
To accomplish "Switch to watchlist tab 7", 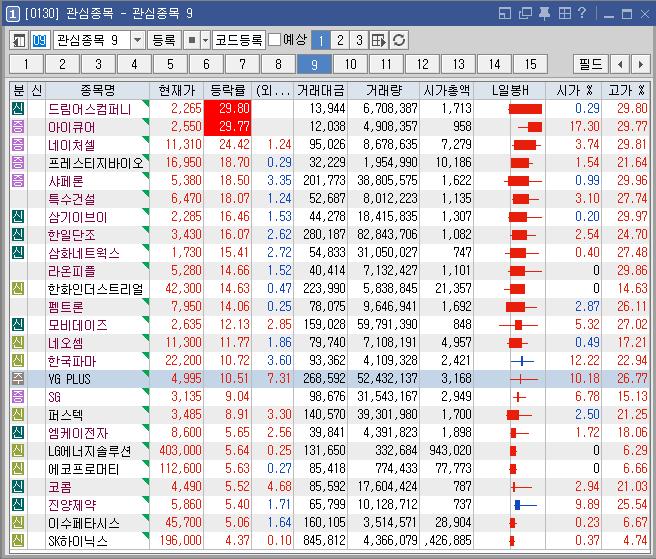I will pos(242,64).
